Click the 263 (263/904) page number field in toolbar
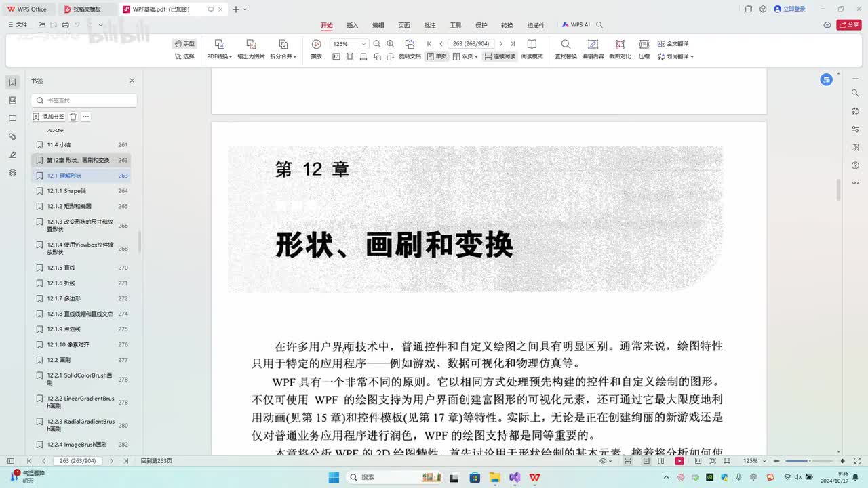This screenshot has width=868, height=488. tap(471, 43)
